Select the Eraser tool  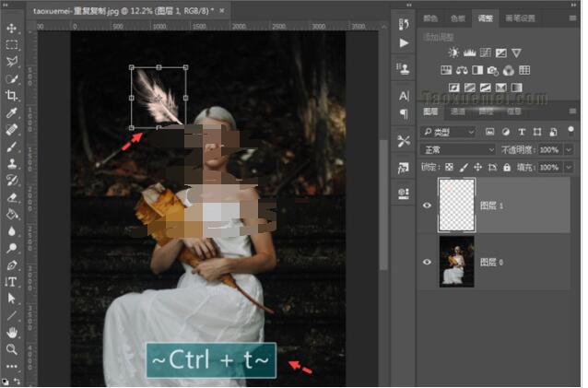[12, 197]
